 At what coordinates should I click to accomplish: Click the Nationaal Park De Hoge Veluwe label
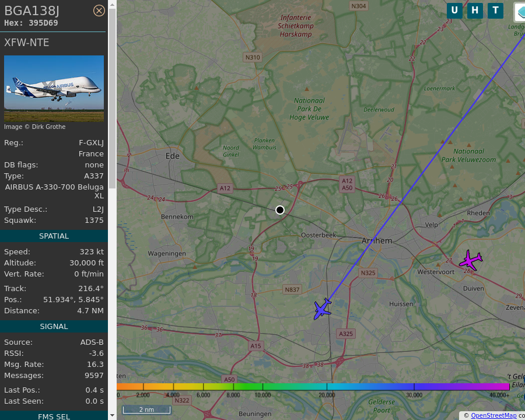click(x=309, y=109)
